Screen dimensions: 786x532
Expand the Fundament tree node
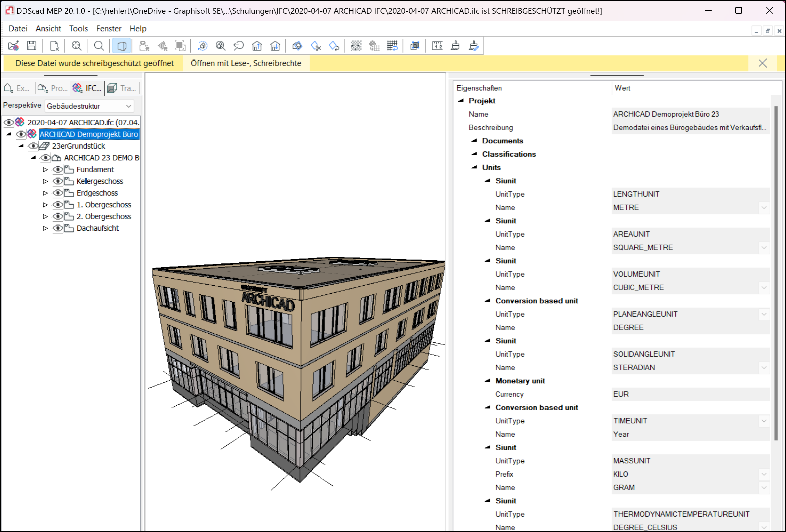(45, 169)
